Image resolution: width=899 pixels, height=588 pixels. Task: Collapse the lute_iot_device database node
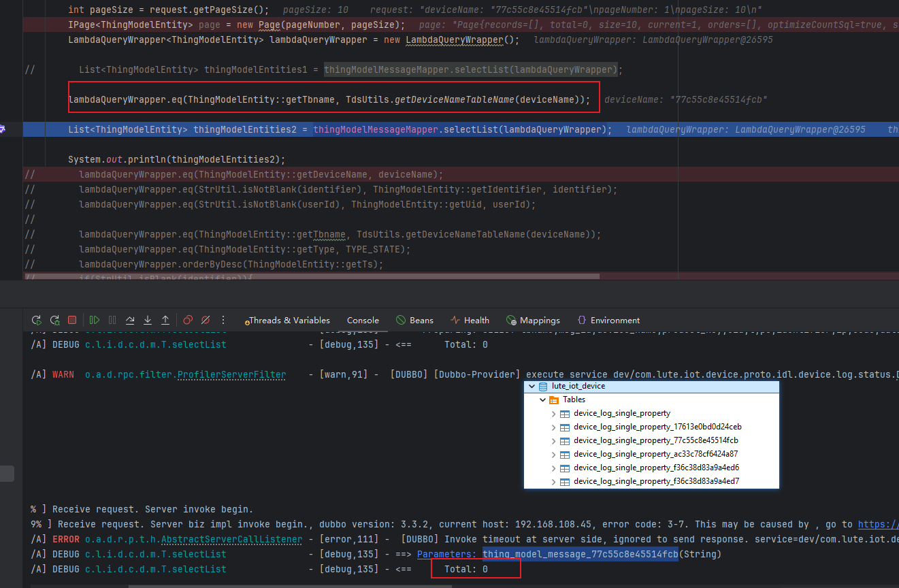tap(532, 386)
